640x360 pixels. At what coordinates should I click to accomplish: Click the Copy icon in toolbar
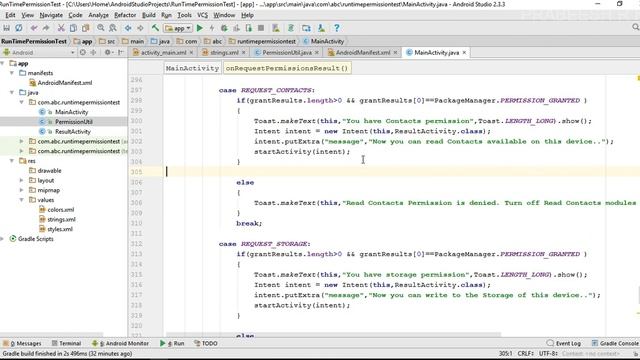(73, 28)
